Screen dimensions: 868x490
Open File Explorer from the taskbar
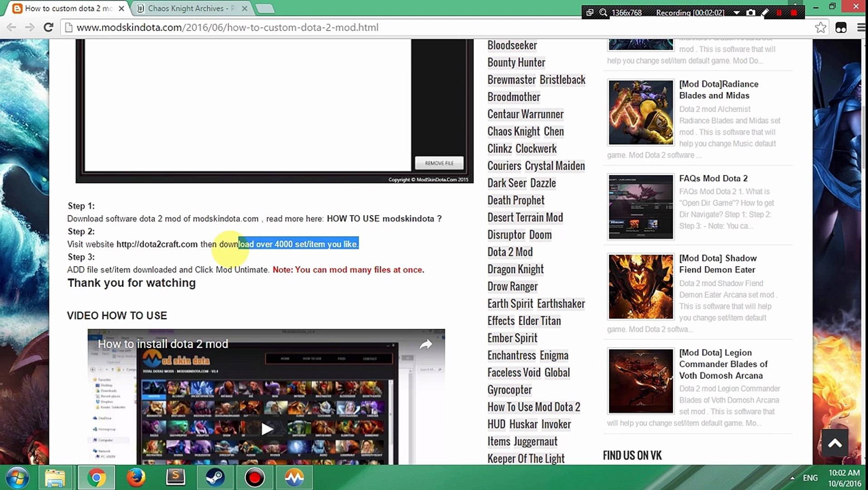(55, 478)
